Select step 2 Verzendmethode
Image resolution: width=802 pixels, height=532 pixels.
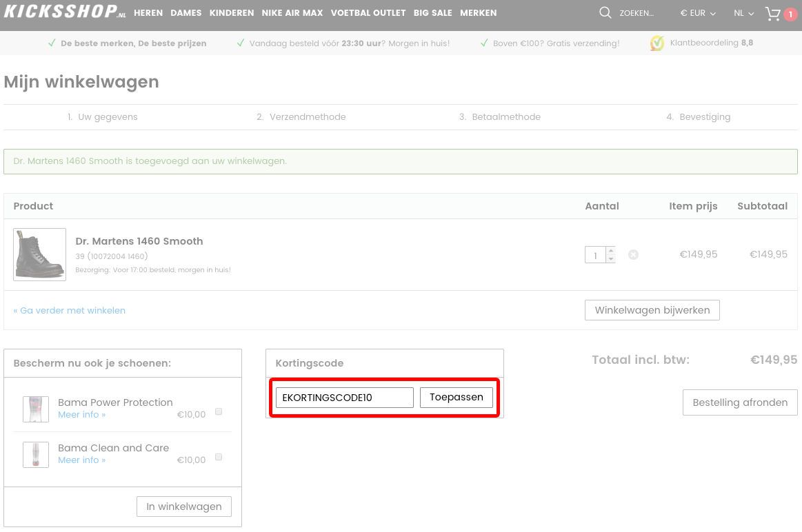[x=301, y=117]
